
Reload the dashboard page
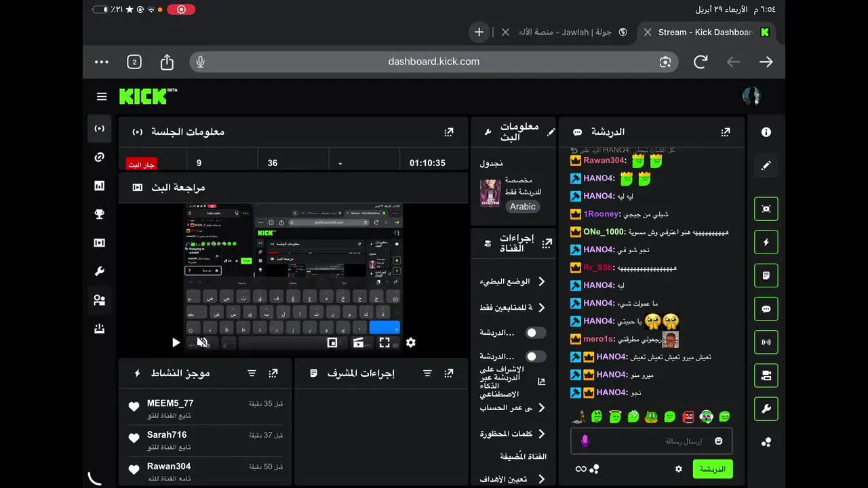tap(701, 62)
